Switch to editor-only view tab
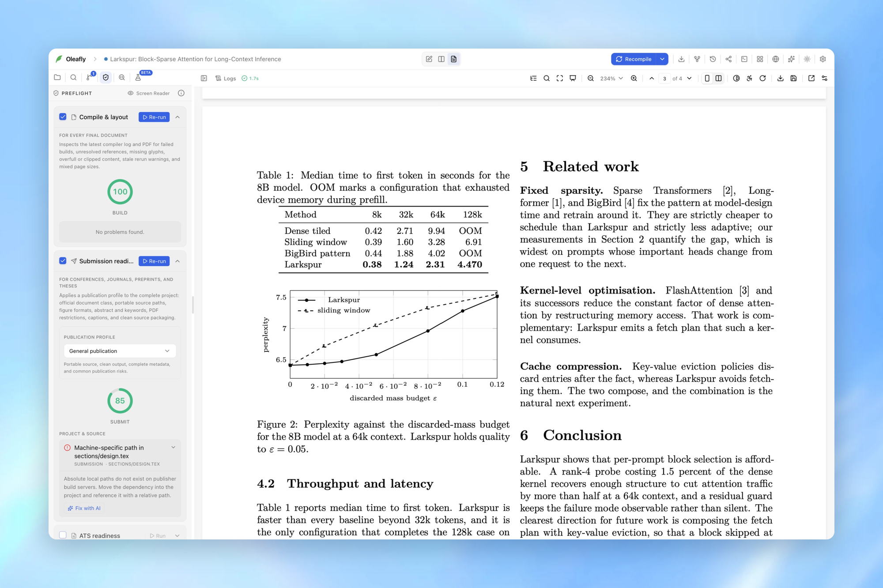The image size is (883, 588). click(429, 59)
